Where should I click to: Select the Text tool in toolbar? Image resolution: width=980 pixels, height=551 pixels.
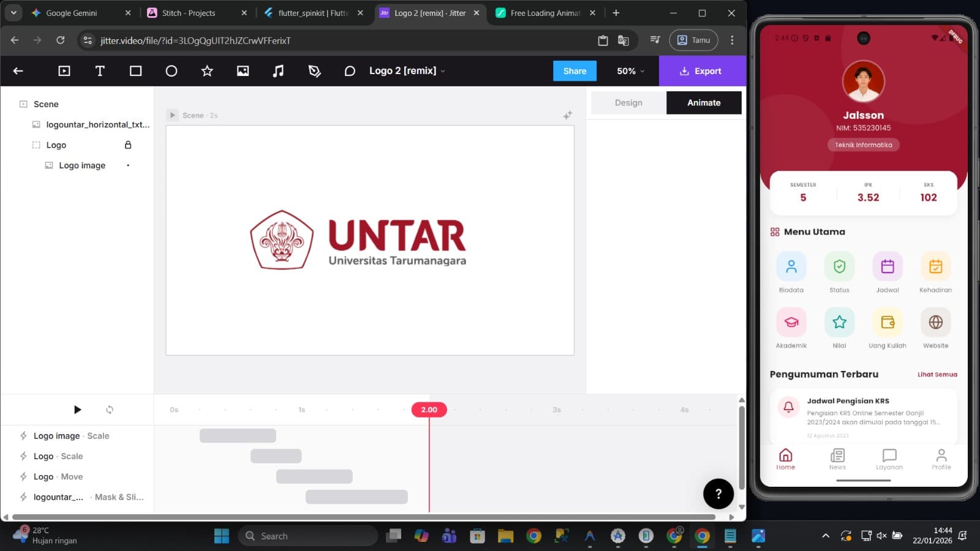pyautogui.click(x=100, y=71)
